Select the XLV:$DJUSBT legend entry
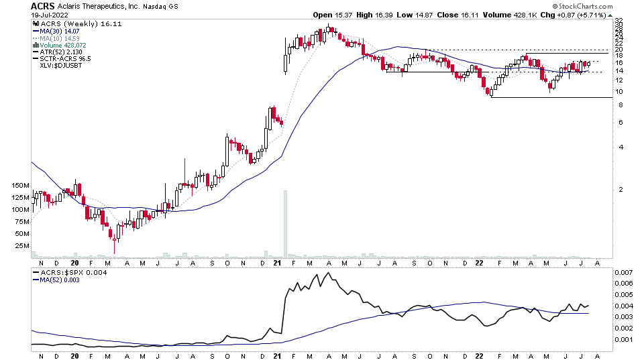This screenshot has width=644, height=362. tap(61, 65)
